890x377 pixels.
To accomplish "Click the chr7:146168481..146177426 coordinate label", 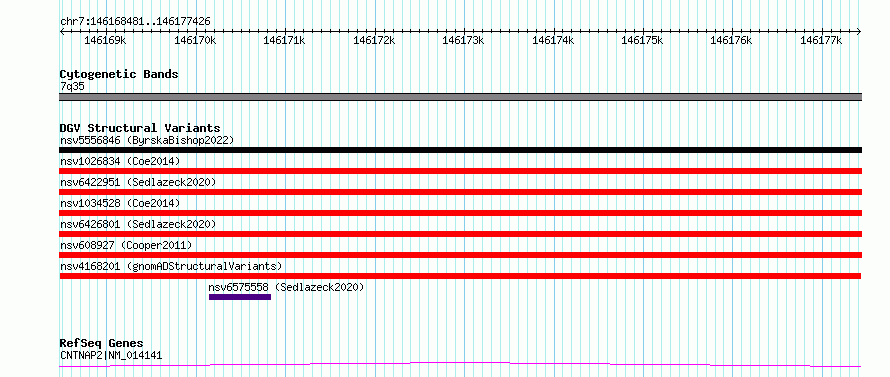I will (x=135, y=21).
